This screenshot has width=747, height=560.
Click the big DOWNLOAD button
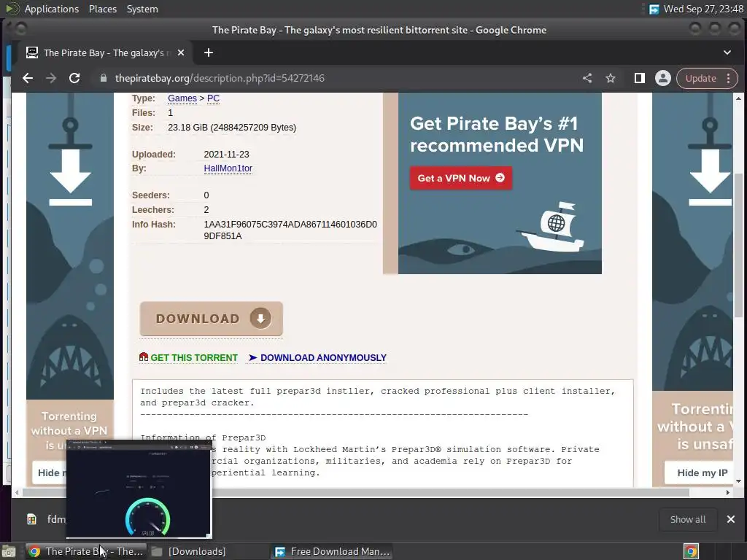211,319
